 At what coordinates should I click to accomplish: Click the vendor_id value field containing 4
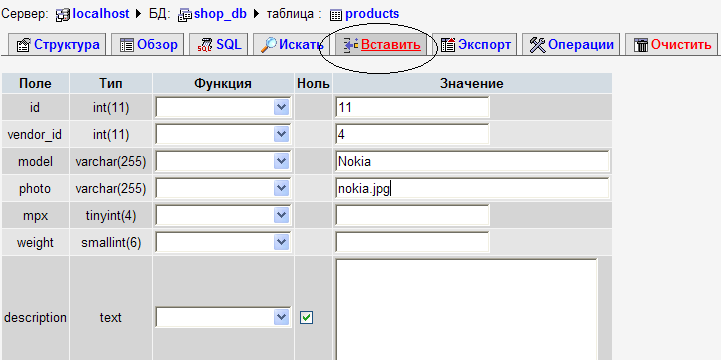tap(412, 134)
